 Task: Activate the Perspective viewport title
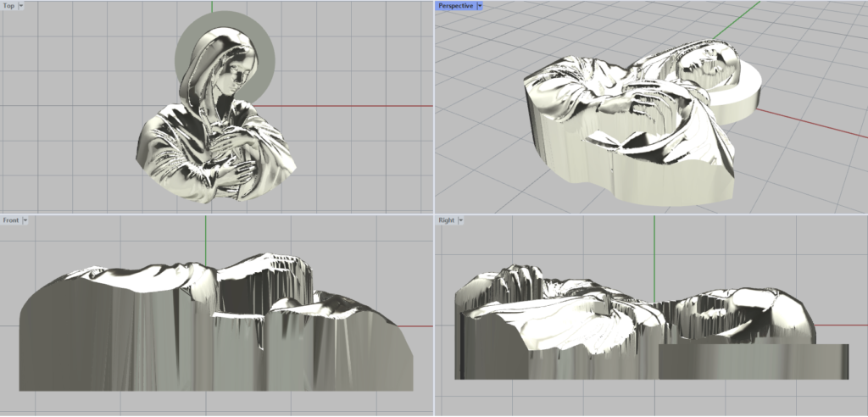pos(454,6)
